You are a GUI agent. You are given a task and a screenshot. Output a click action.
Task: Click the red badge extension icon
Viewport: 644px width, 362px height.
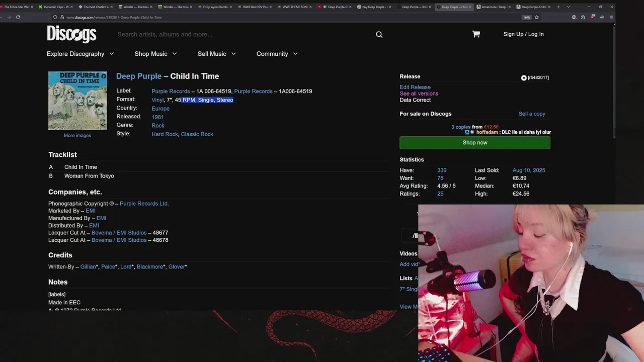(x=593, y=17)
